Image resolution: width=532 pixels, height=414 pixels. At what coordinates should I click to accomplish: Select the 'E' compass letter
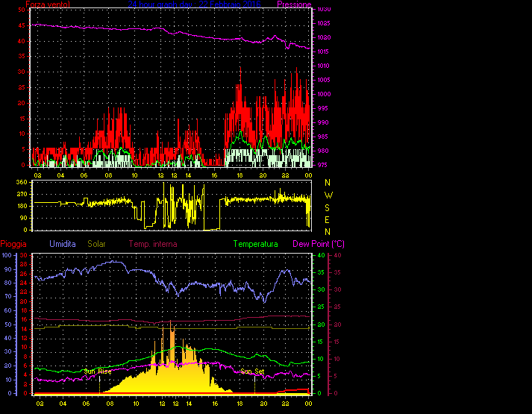pos(327,220)
